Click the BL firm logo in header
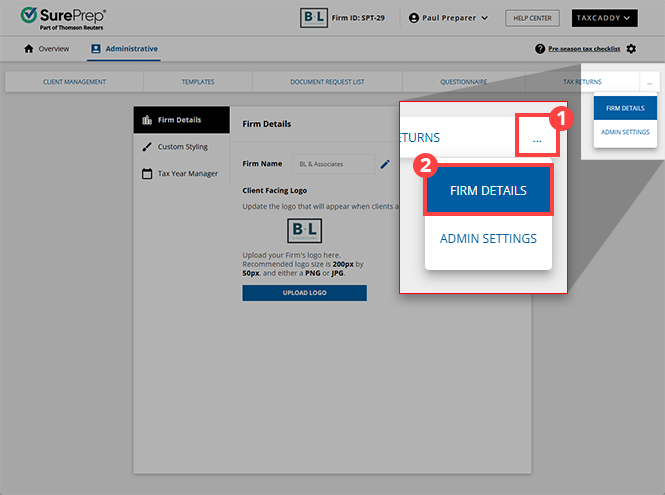The width and height of the screenshot is (665, 495). [x=315, y=18]
